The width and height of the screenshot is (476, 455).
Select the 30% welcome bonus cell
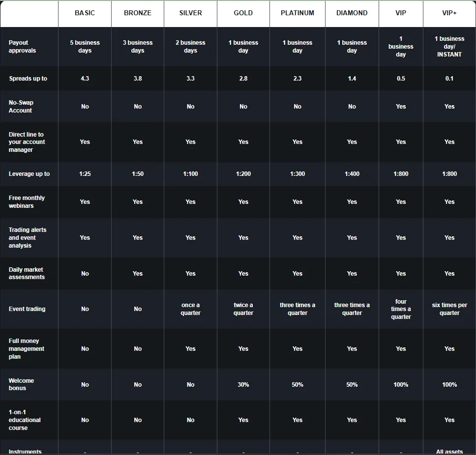click(243, 385)
